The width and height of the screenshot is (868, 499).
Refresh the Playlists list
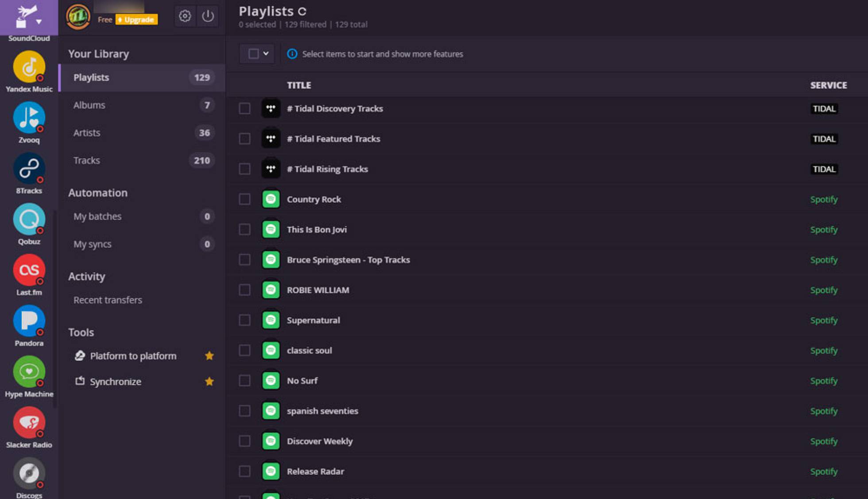pyautogui.click(x=302, y=12)
